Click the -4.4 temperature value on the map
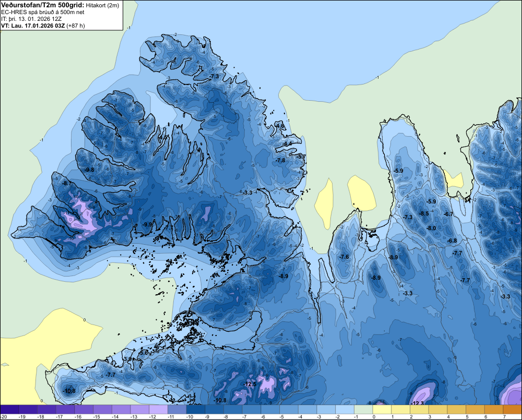Viewport: 522px width, 420px height. (288, 143)
